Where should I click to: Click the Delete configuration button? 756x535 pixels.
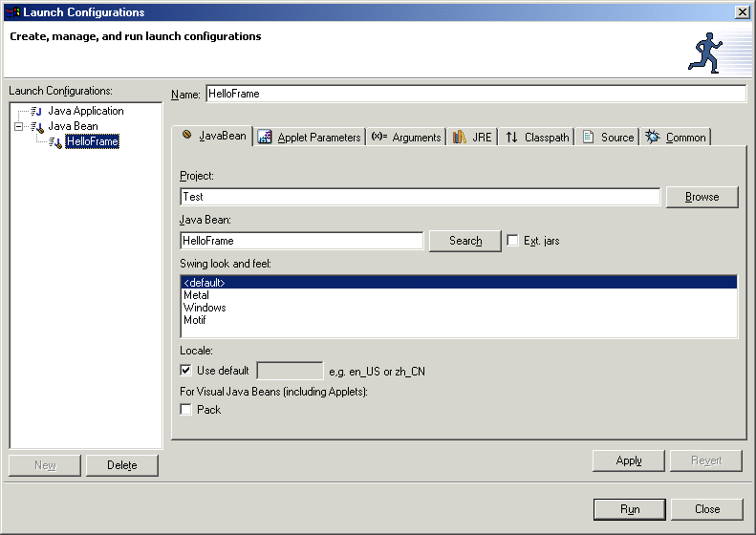click(122, 465)
